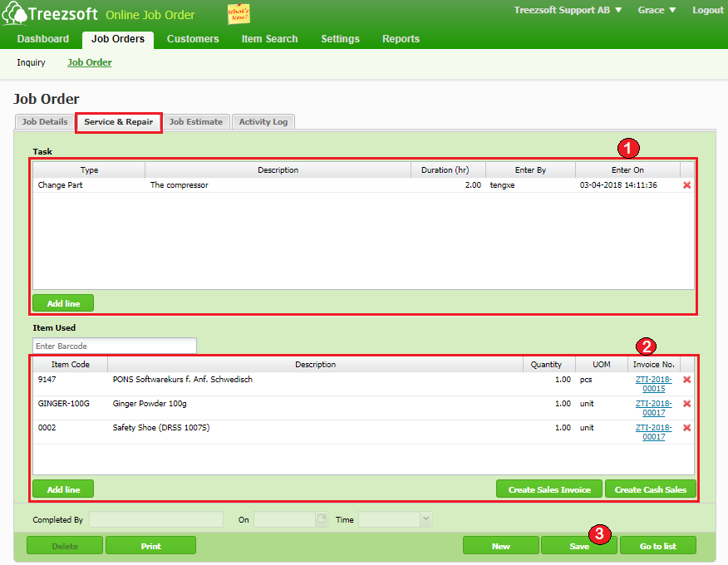Click Create Cash Sales
This screenshot has width=728, height=565.
650,489
